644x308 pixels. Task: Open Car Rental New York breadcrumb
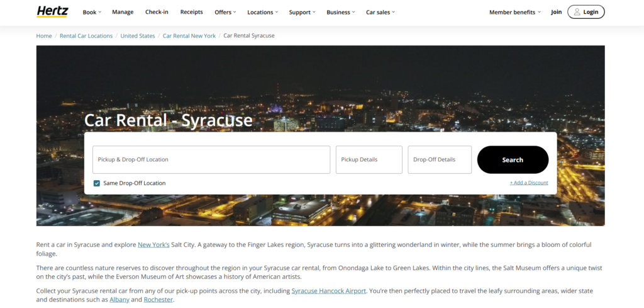(189, 36)
